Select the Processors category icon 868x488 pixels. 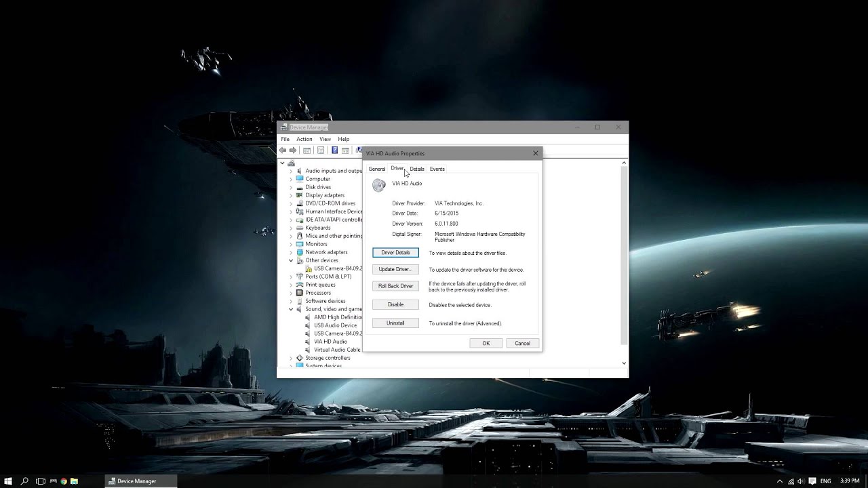tap(300, 293)
